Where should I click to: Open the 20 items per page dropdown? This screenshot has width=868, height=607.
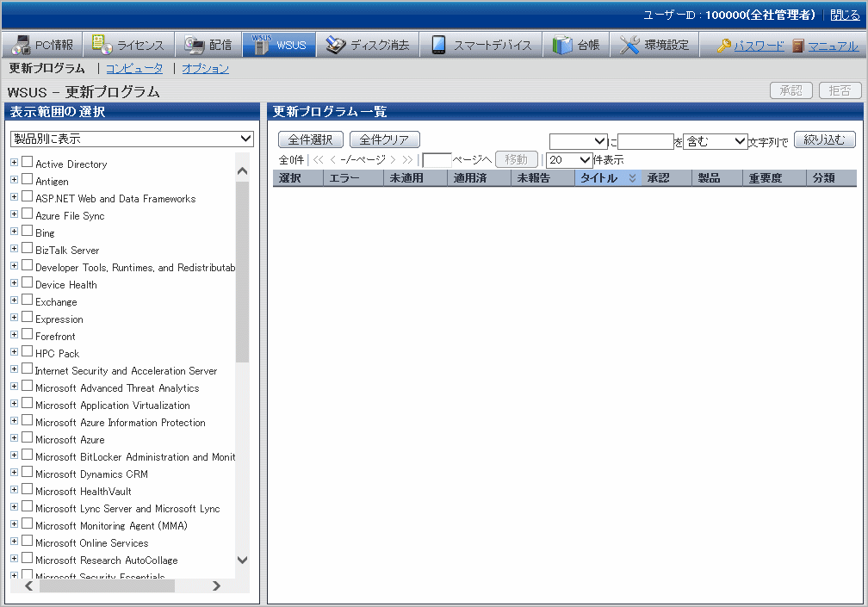point(569,160)
